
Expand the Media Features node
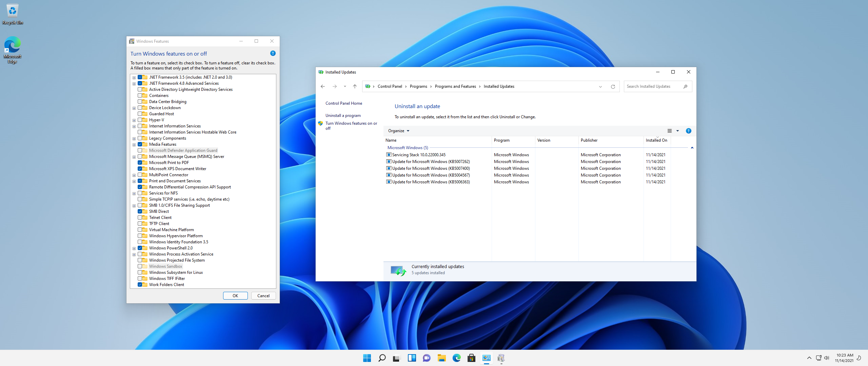pyautogui.click(x=134, y=145)
